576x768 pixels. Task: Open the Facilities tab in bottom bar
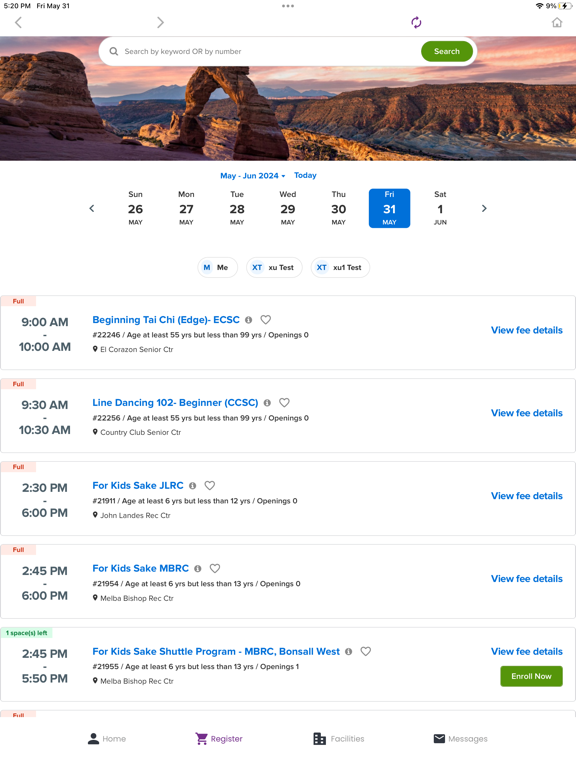(x=339, y=739)
